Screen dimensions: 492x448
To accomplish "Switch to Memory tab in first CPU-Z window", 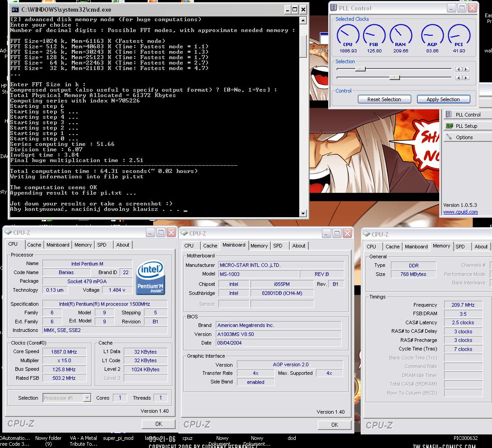I will 83,245.
